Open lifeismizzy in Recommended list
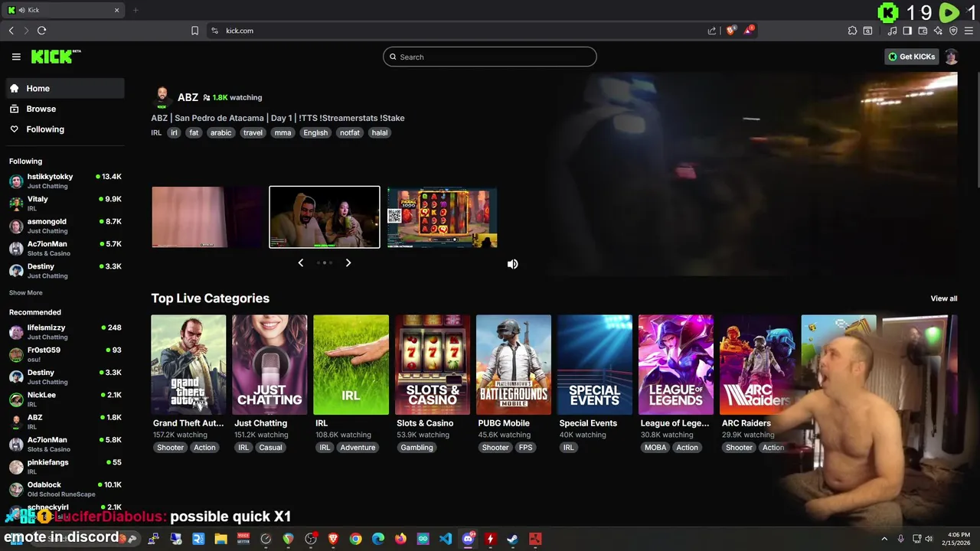The image size is (980, 551). [65, 332]
